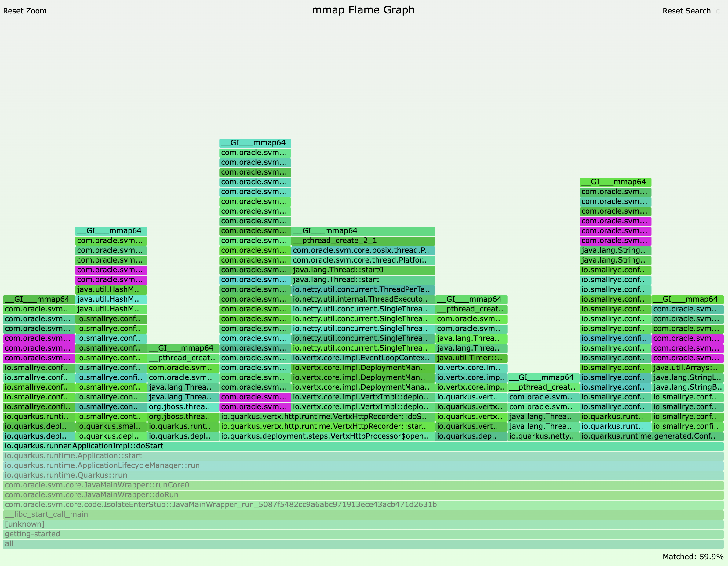The height and width of the screenshot is (566, 728).
Task: Select the com.oracle.svm.core.posix.thread.P.. frame
Action: [363, 251]
